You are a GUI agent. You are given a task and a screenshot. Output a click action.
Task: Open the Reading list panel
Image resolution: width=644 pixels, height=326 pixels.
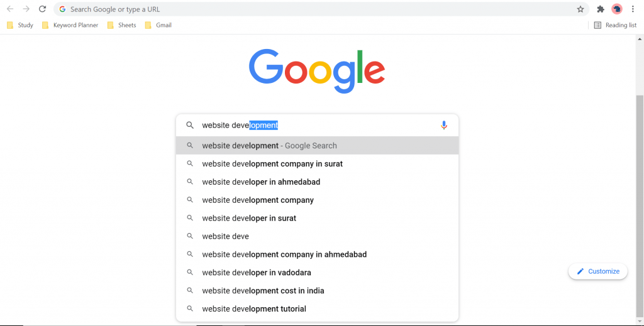coord(615,25)
